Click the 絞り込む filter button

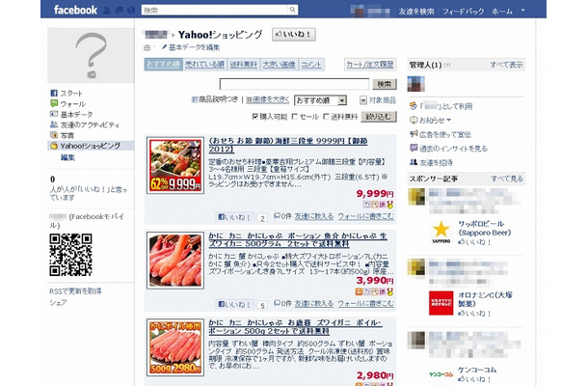[379, 117]
